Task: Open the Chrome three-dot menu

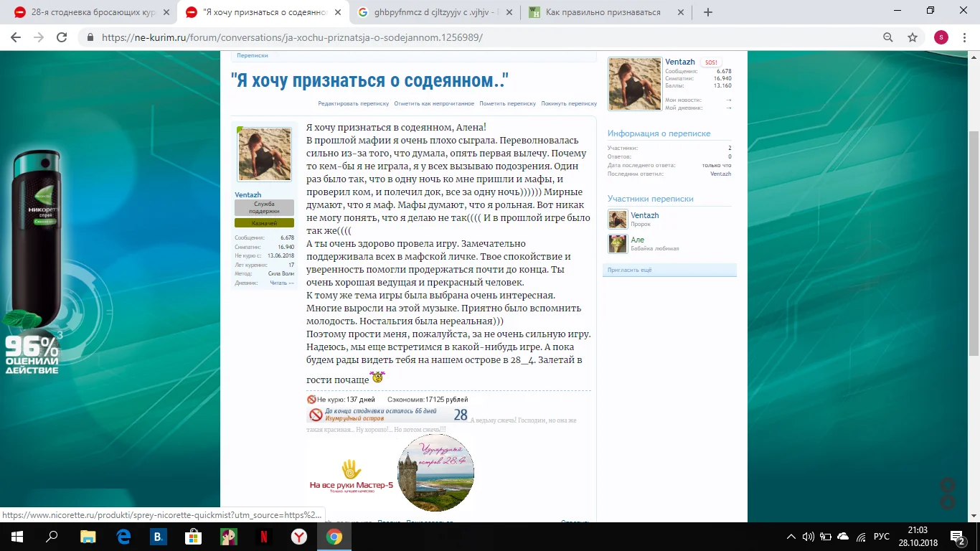Action: click(x=966, y=37)
